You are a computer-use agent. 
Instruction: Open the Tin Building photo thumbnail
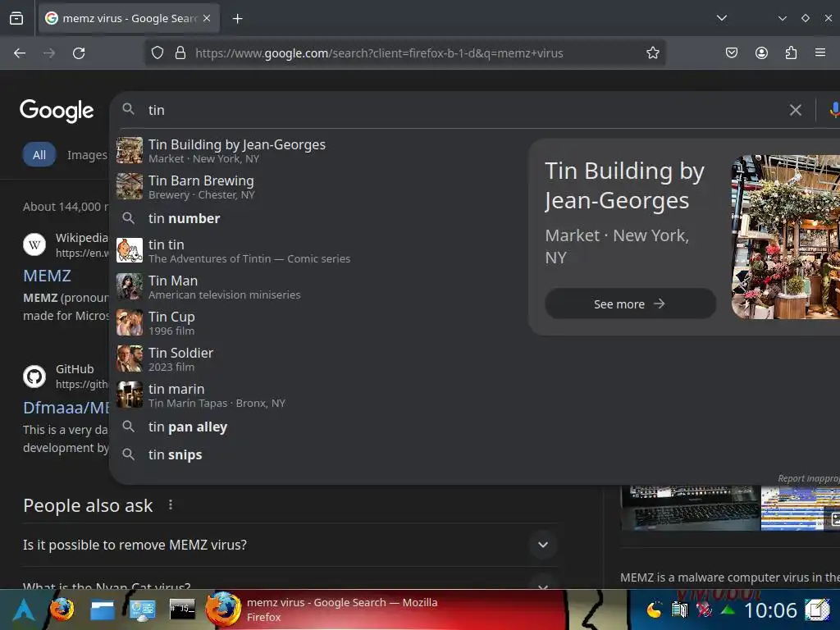point(785,237)
